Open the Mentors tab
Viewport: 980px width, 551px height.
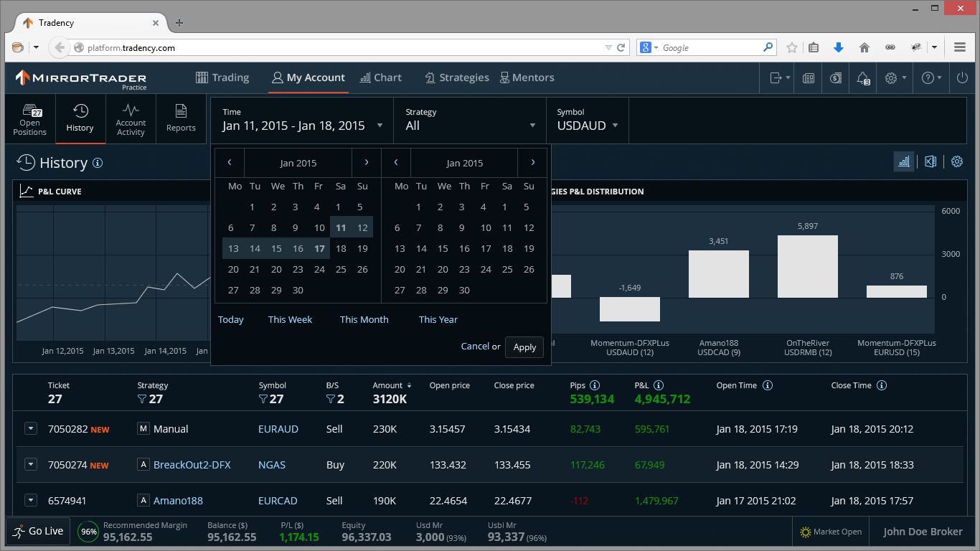coord(527,77)
